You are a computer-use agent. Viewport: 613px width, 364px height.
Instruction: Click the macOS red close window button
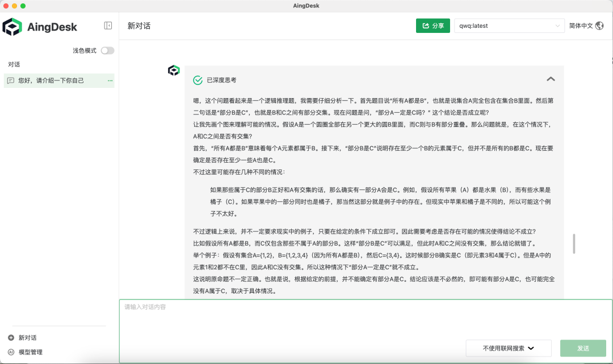click(6, 6)
